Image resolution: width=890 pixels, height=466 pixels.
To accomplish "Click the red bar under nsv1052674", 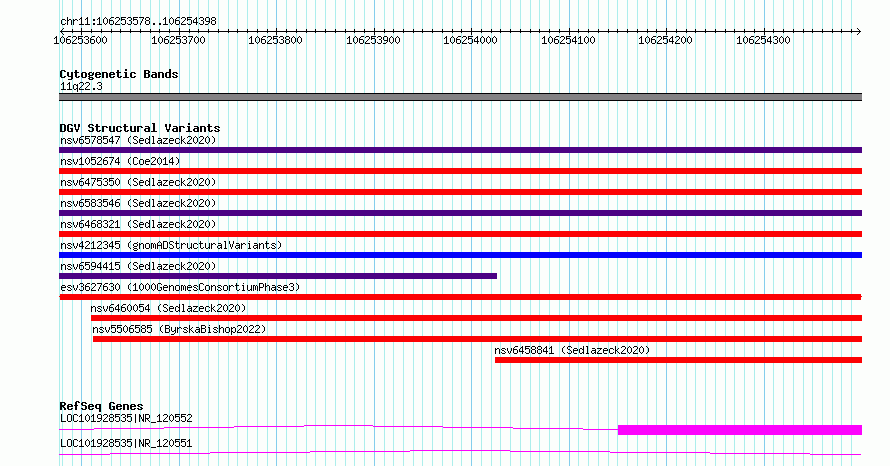I will click(460, 171).
